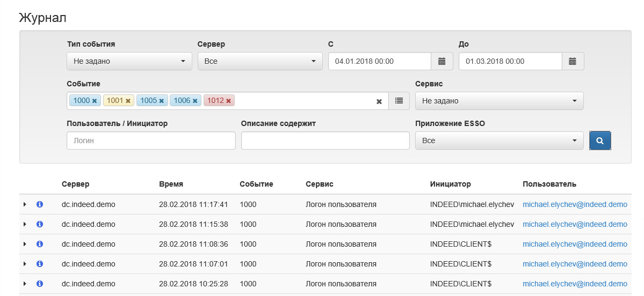Open the Тип события dropdown
Image resolution: width=644 pixels, height=296 pixels.
129,61
